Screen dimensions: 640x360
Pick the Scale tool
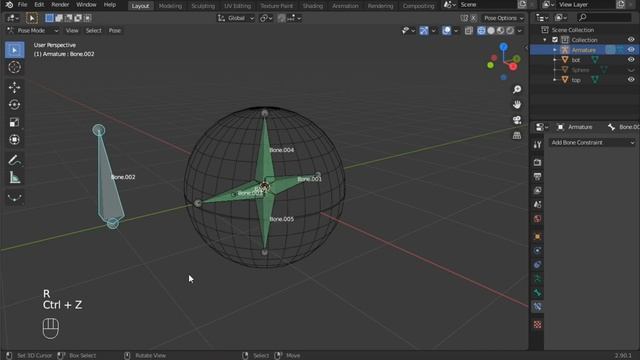tap(15, 122)
